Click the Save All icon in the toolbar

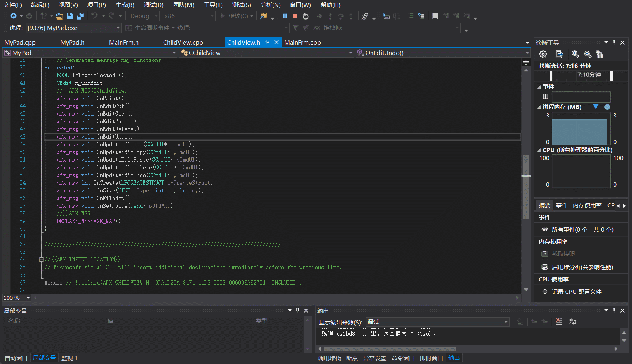pos(80,16)
